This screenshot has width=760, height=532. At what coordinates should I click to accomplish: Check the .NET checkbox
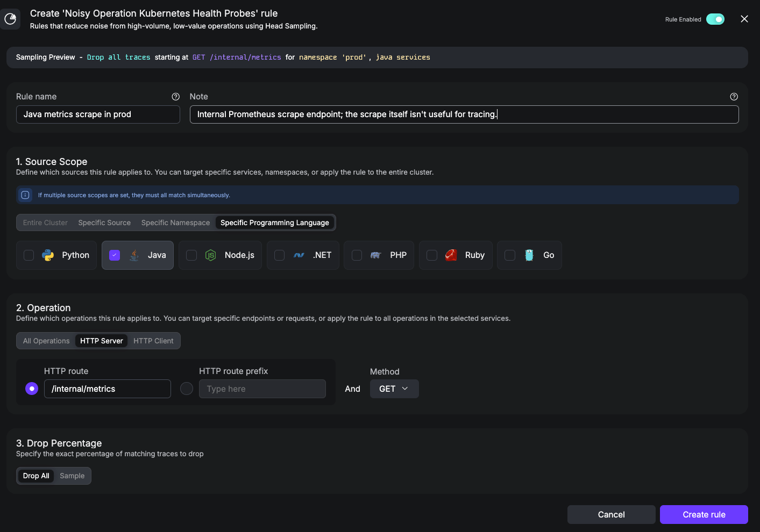click(280, 255)
